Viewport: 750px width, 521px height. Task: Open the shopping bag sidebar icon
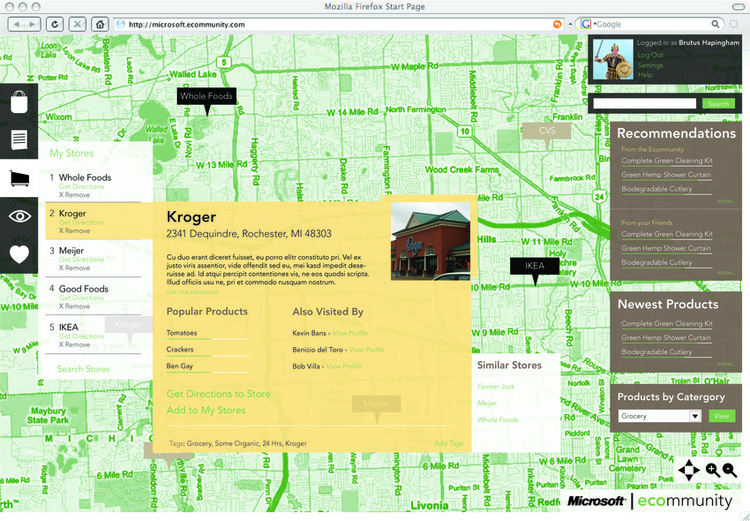19,102
